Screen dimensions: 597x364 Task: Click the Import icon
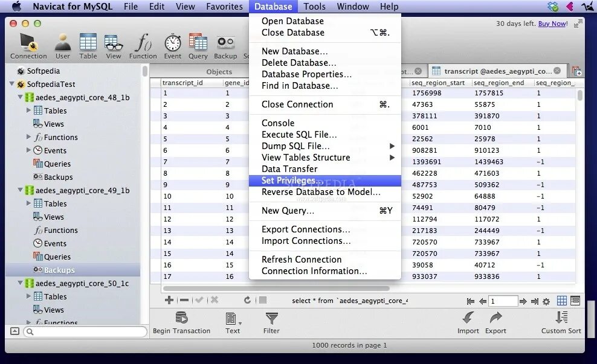tap(468, 323)
